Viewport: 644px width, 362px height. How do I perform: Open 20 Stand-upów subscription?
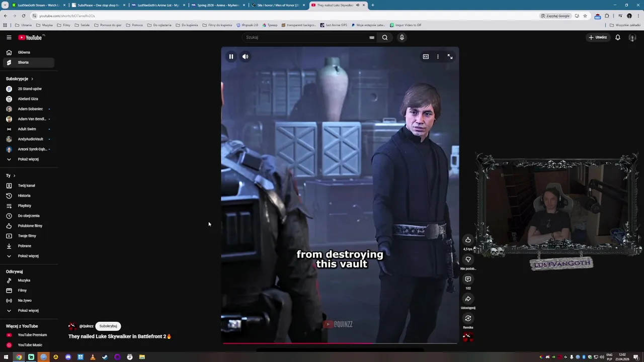pyautogui.click(x=28, y=89)
